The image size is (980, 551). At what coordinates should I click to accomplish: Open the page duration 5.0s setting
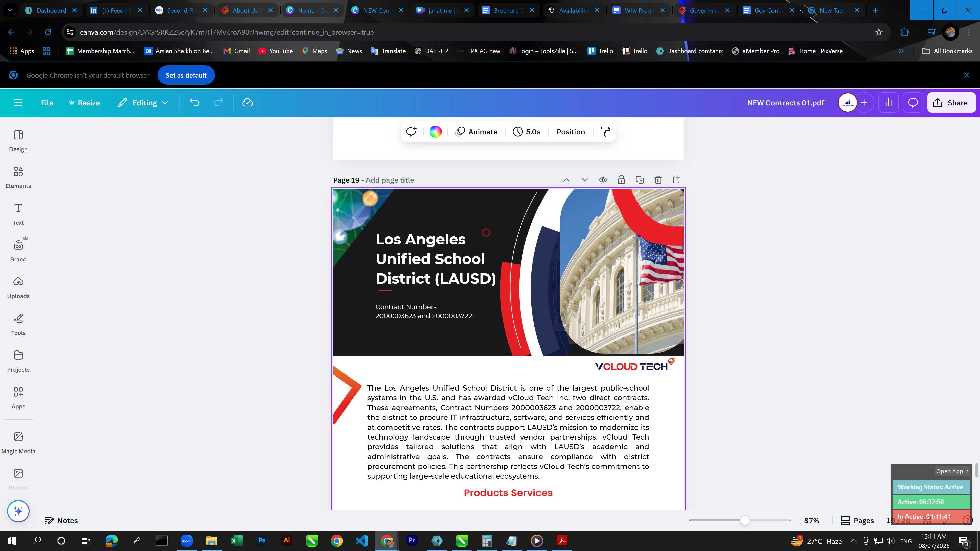527,132
